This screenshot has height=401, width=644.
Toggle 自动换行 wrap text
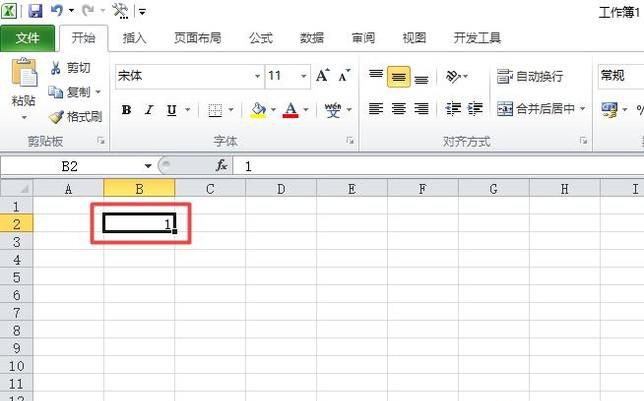[530, 76]
